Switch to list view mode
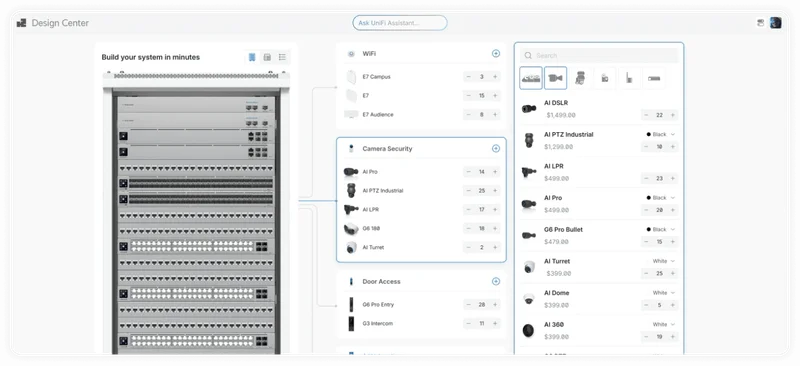The width and height of the screenshot is (800, 366). pyautogui.click(x=282, y=57)
